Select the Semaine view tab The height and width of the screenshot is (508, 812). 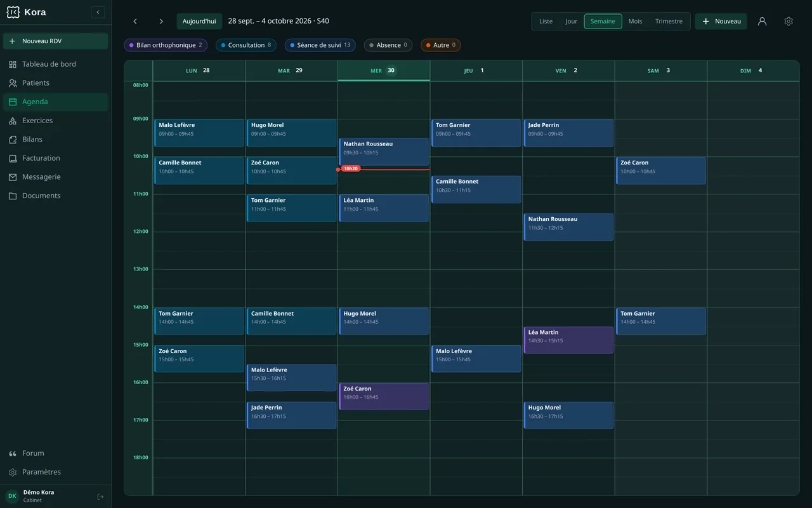click(603, 21)
